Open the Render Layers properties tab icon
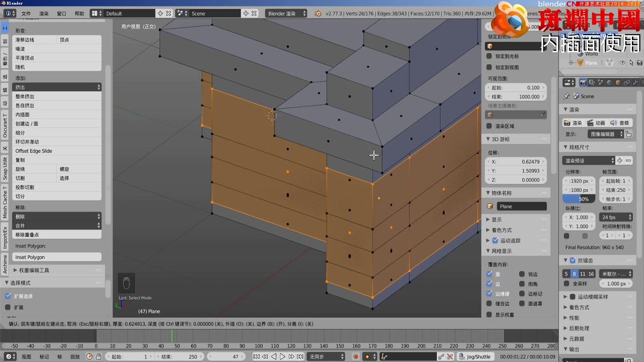644x362 pixels. point(592,82)
